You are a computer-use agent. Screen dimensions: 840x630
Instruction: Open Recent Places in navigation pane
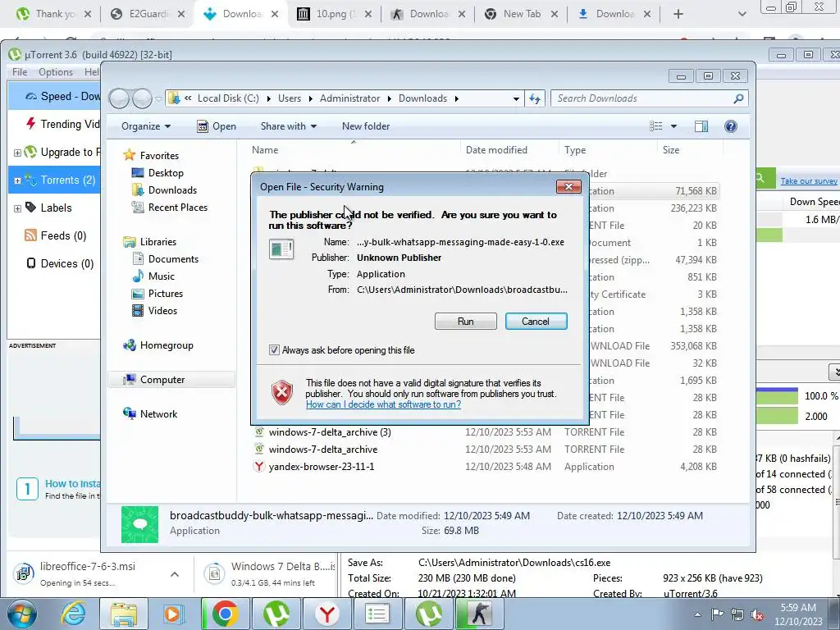[177, 207]
